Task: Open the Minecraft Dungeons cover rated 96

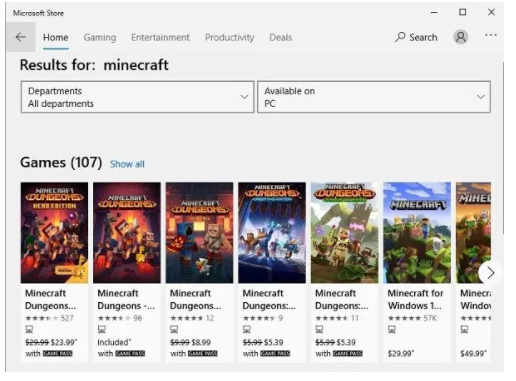Action: (x=127, y=233)
